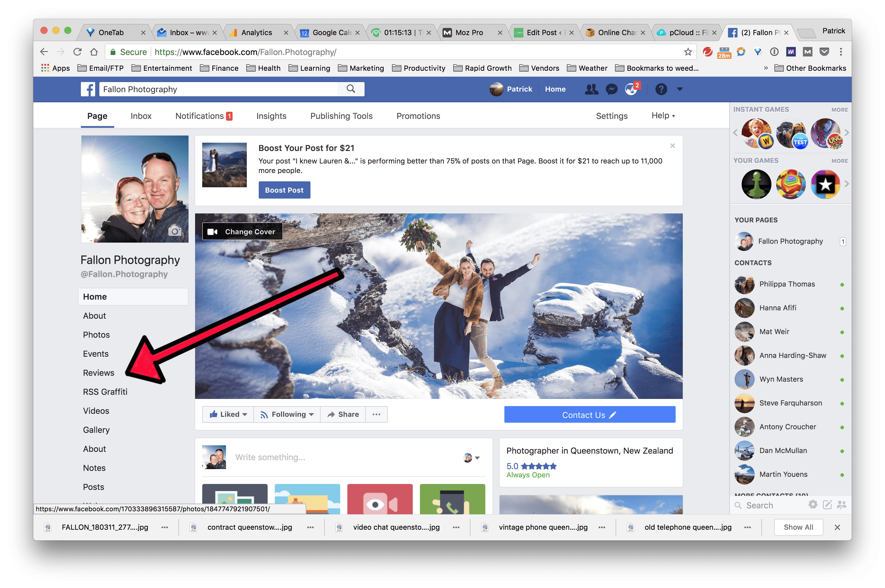Open Fallon Photography under Your Pages
Viewport: 885px width, 588px height.
[x=790, y=241]
